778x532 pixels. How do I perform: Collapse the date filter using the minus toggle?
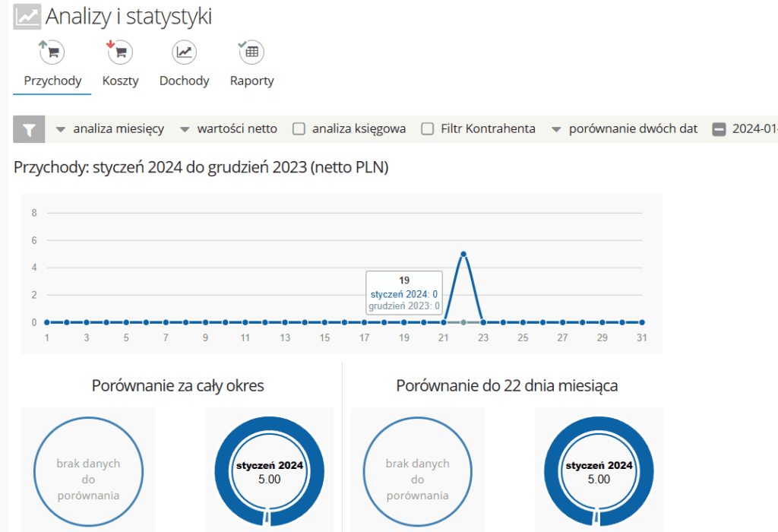click(x=719, y=128)
